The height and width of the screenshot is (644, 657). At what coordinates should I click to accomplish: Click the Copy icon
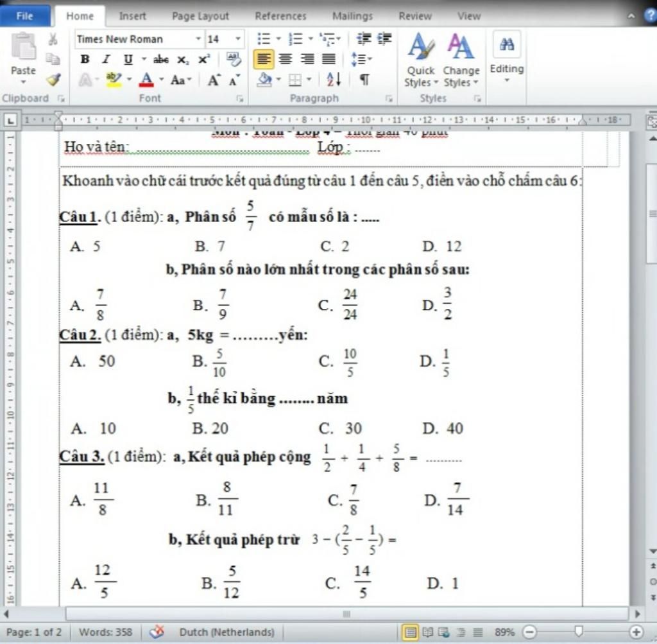click(53, 58)
